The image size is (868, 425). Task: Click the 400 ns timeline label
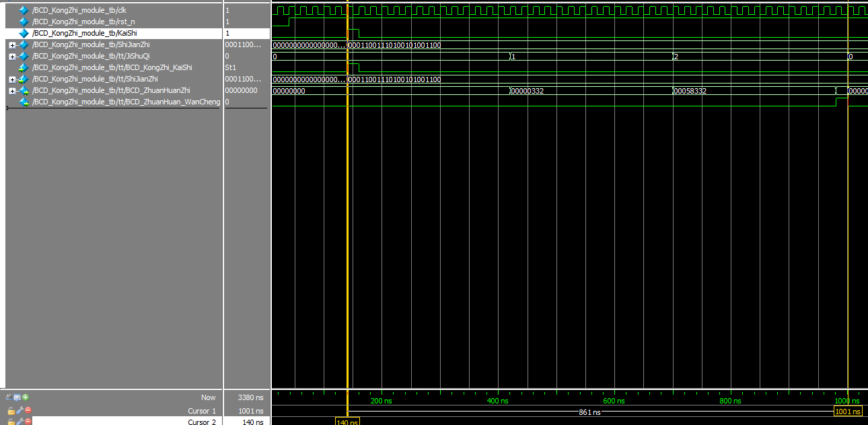click(x=497, y=401)
